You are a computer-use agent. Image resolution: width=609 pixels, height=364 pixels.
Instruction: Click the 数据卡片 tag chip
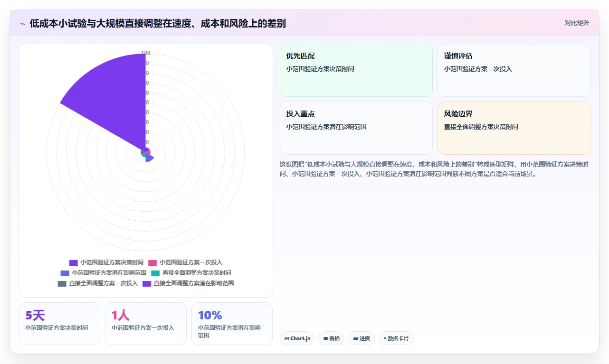click(396, 338)
